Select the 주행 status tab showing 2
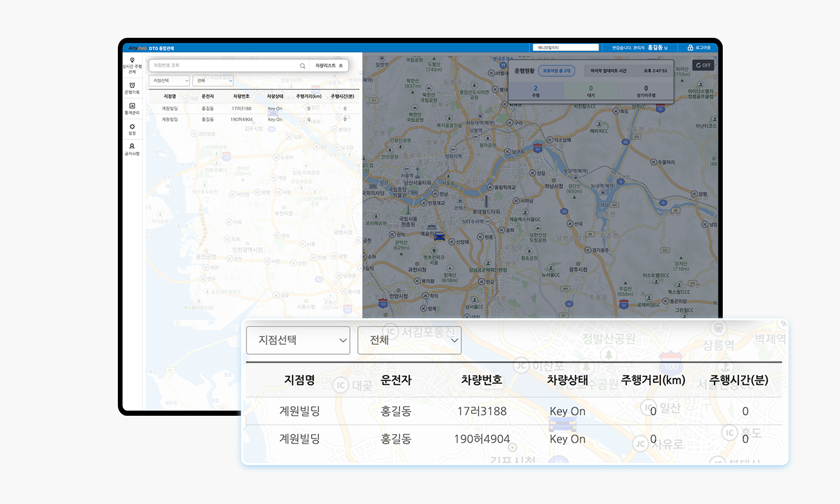Screen dimensions: 840x504 coord(535,91)
